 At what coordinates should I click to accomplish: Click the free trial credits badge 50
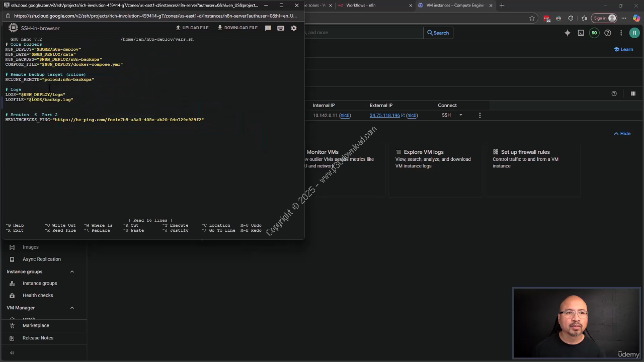click(594, 33)
